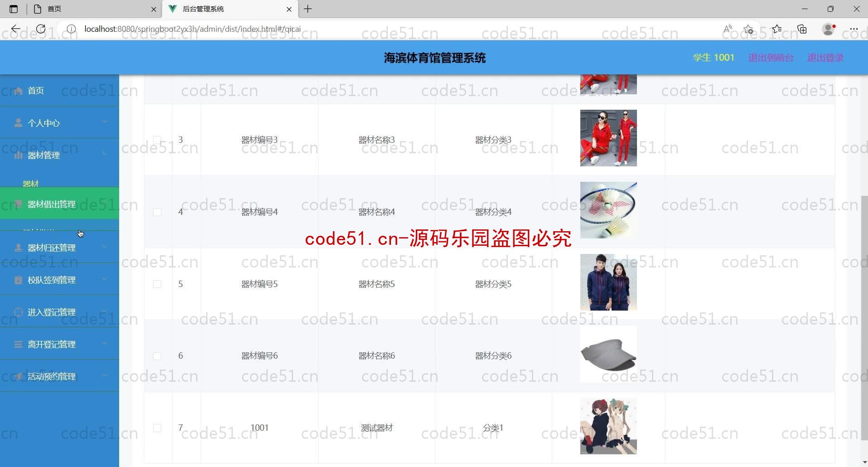Click the 1001 code cell in row 7
The height and width of the screenshot is (467, 868).
tap(260, 428)
